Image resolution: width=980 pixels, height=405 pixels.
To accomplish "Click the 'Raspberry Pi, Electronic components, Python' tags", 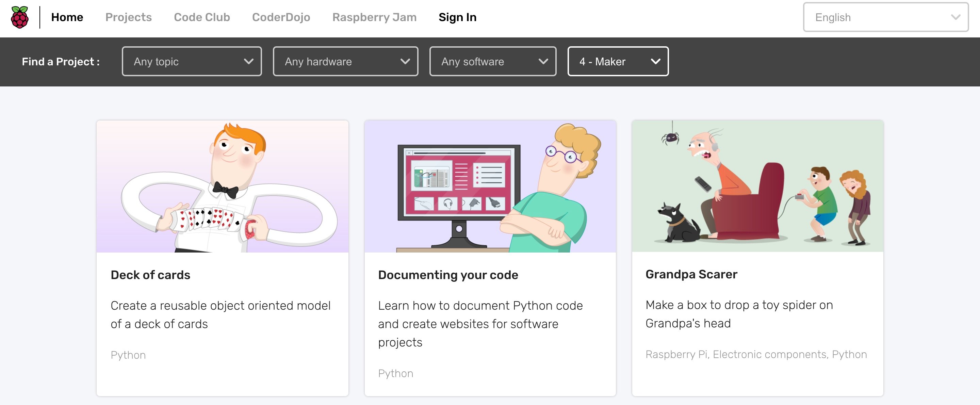I will 756,354.
